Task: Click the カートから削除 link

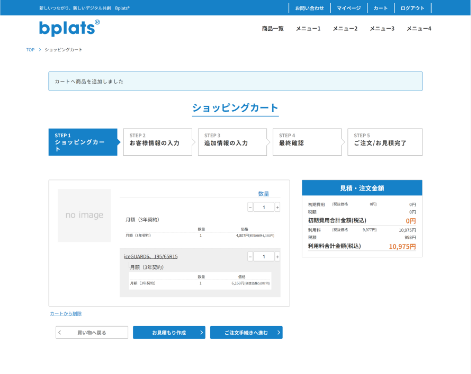Action: click(x=66, y=314)
